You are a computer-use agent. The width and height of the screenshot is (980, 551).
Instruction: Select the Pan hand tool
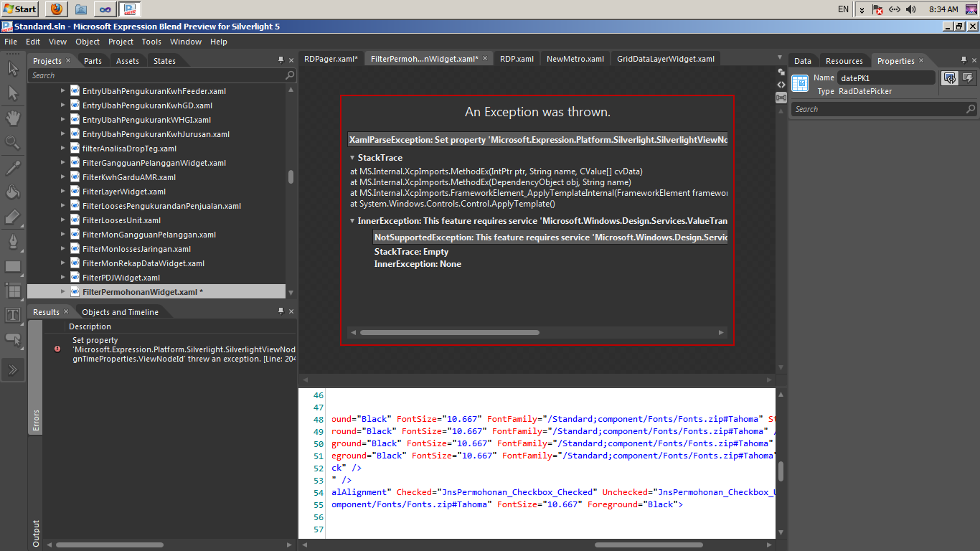(13, 118)
